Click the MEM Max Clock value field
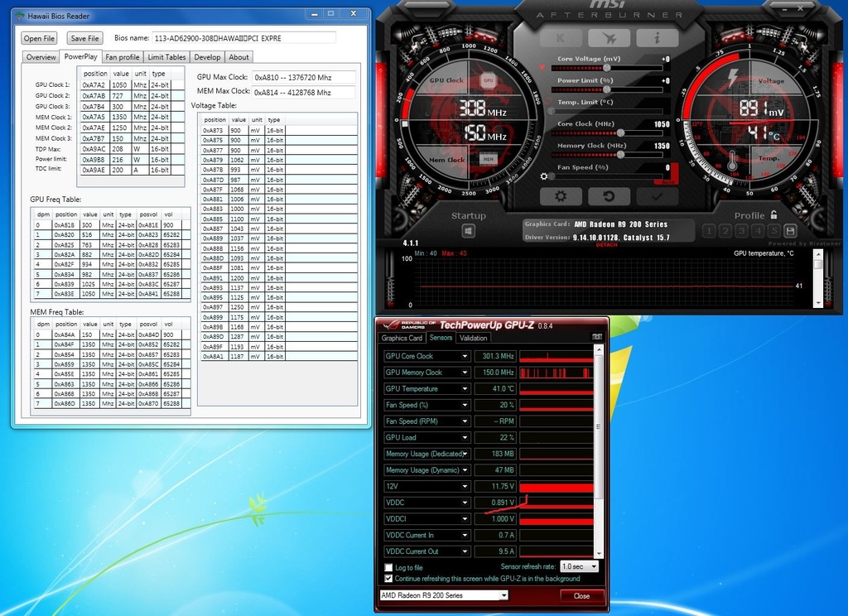Viewport: 848px width, 616px height. (303, 93)
